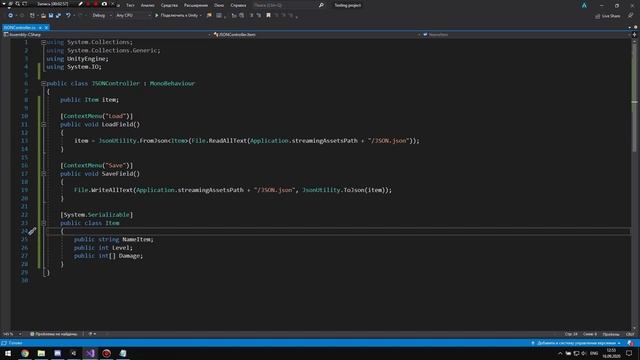
Task: Collapse the JSONController class on line 6
Action: (x=43, y=83)
